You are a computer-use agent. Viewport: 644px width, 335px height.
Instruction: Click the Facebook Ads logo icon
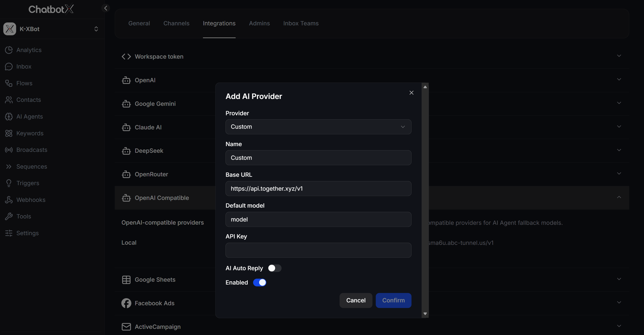tap(126, 303)
